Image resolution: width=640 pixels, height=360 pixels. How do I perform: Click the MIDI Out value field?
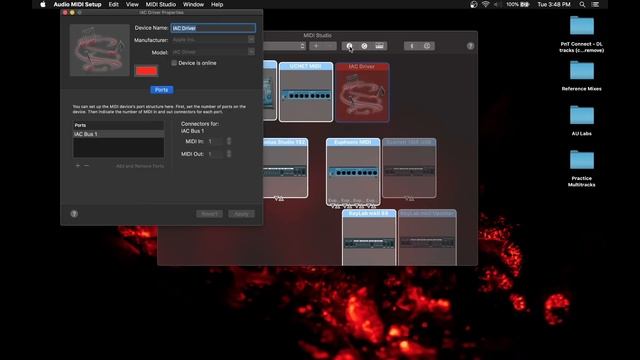[x=216, y=154]
